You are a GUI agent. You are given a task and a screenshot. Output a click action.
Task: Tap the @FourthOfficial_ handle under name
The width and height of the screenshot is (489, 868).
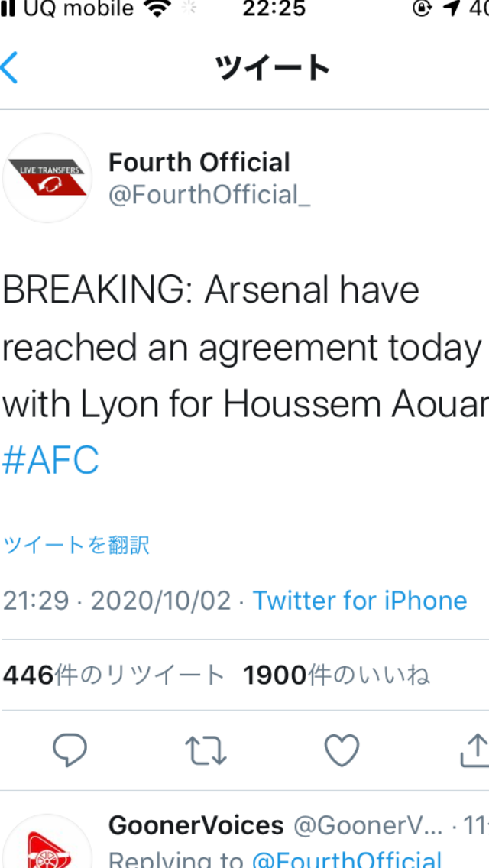coord(209,196)
